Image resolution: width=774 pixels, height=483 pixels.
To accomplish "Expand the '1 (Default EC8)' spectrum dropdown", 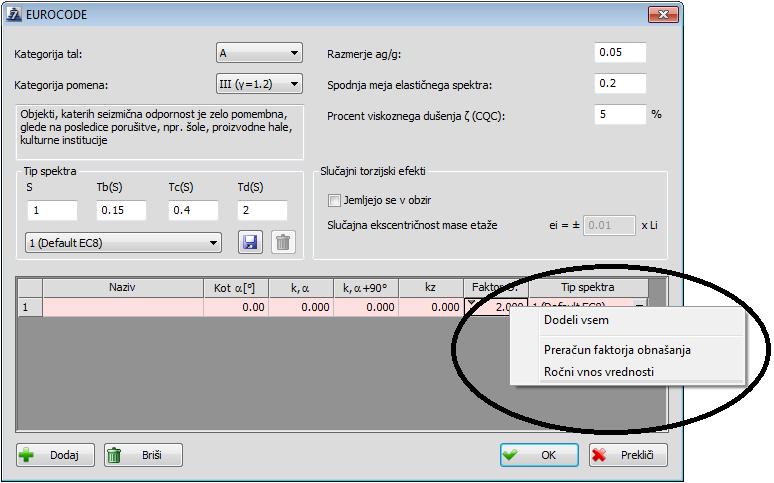I will tap(123, 243).
